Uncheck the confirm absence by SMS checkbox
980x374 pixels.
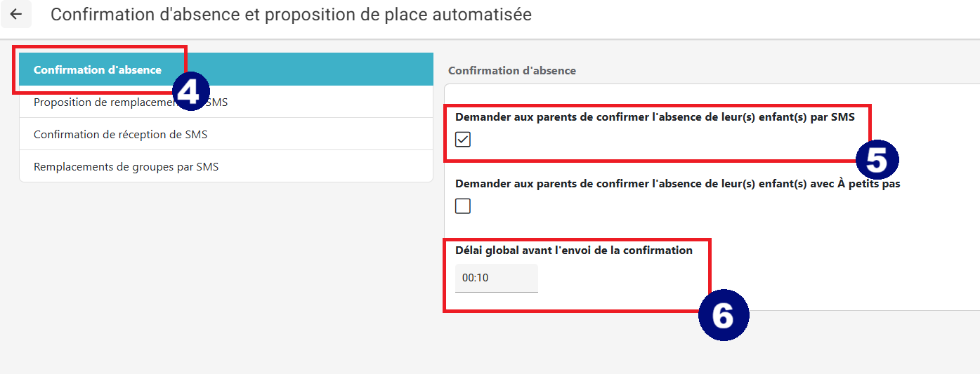coord(463,140)
